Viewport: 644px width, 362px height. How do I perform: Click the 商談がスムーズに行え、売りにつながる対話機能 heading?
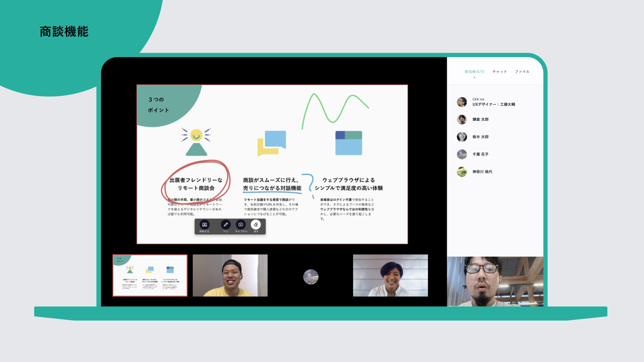(272, 184)
